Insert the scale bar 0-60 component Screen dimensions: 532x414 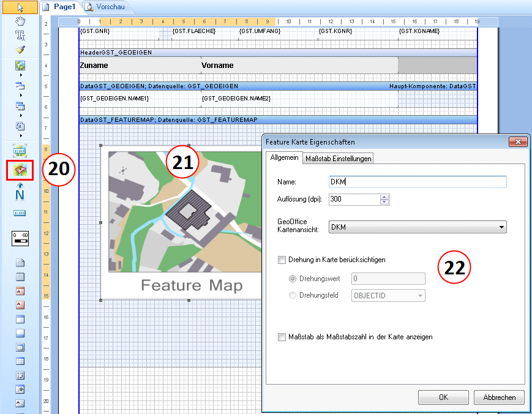pyautogui.click(x=20, y=238)
